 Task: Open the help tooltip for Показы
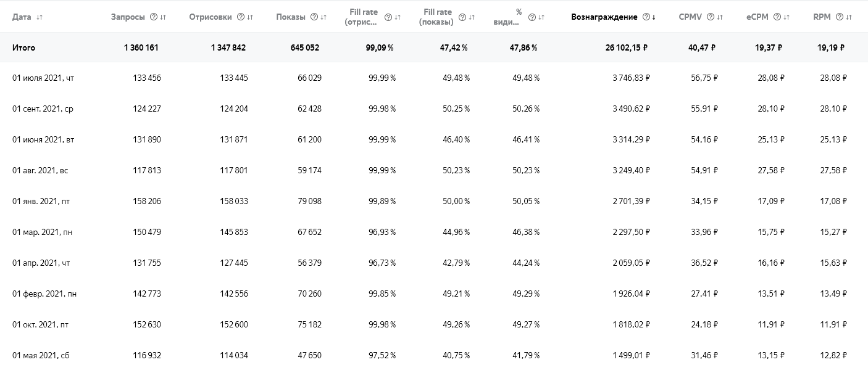tap(314, 17)
